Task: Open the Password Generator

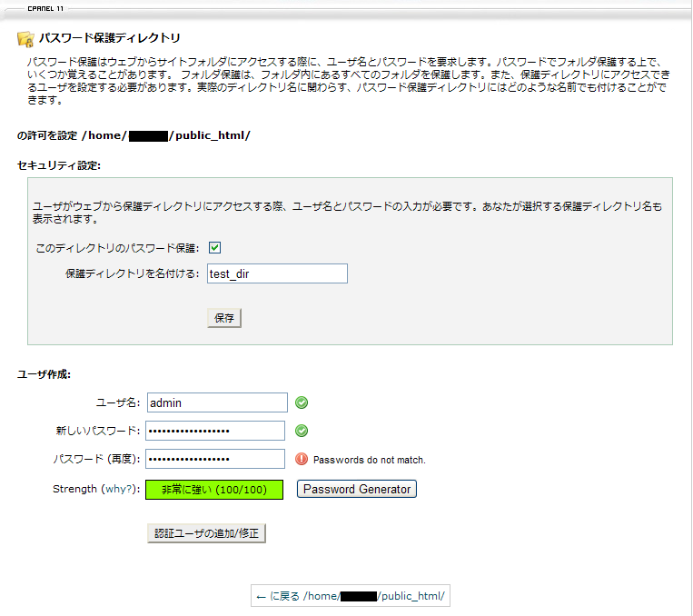Action: click(357, 489)
